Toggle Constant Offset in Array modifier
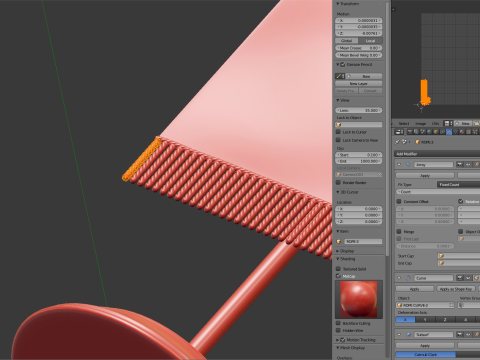Viewport: 480px width, 360px height. [x=399, y=201]
